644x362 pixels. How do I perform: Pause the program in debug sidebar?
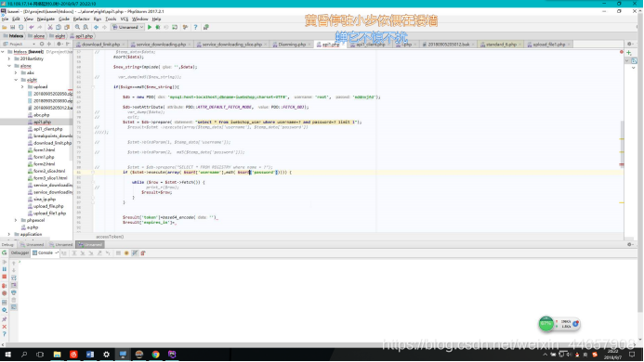pos(4,269)
